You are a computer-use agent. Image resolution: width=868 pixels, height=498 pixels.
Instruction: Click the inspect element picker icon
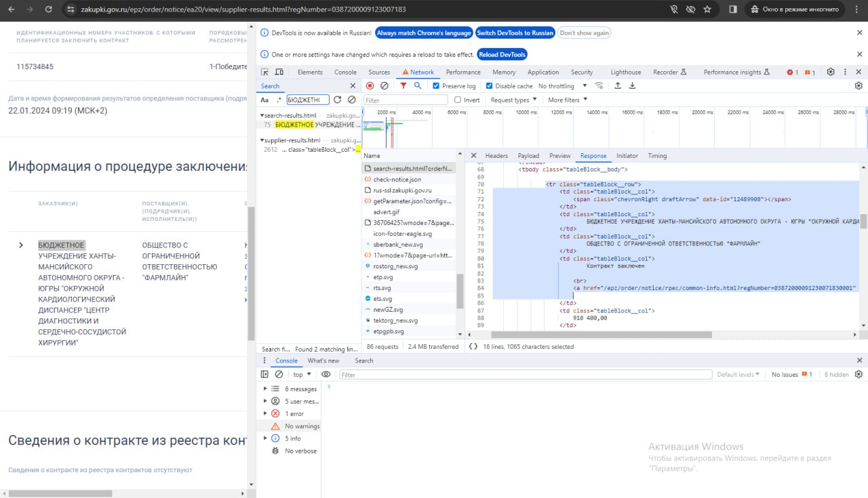265,72
